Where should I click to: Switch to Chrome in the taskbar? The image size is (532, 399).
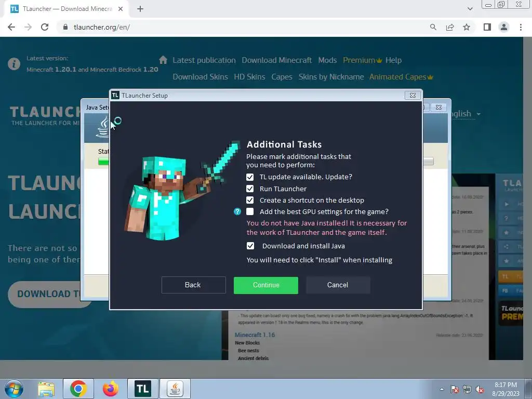click(78, 389)
